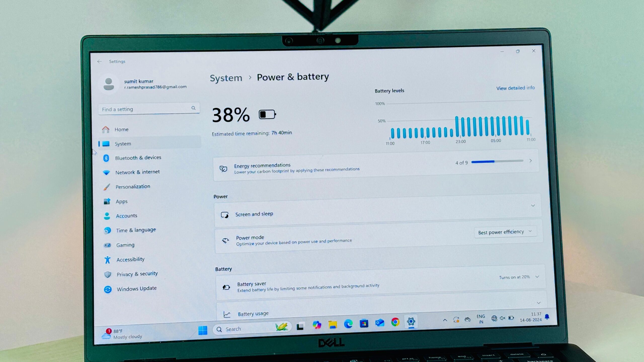This screenshot has height=362, width=644.
Task: Click Accessibility settings icon
Action: point(107,259)
